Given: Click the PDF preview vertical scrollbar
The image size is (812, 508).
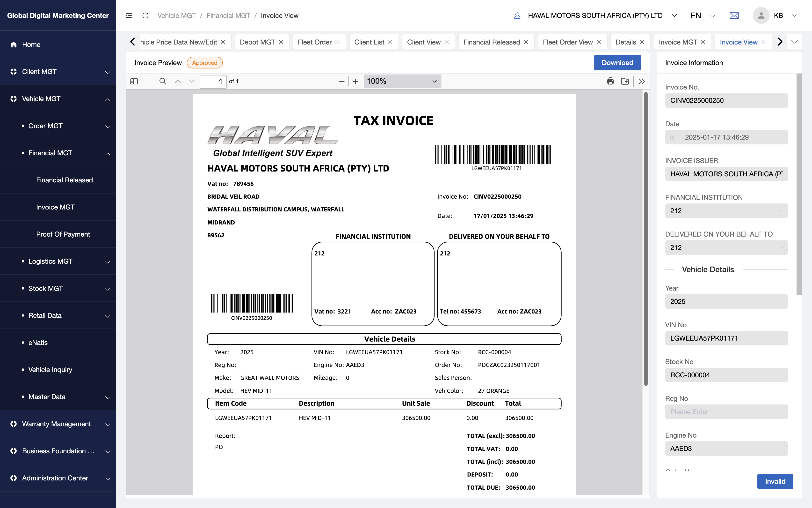Looking at the screenshot, I should click(645, 239).
